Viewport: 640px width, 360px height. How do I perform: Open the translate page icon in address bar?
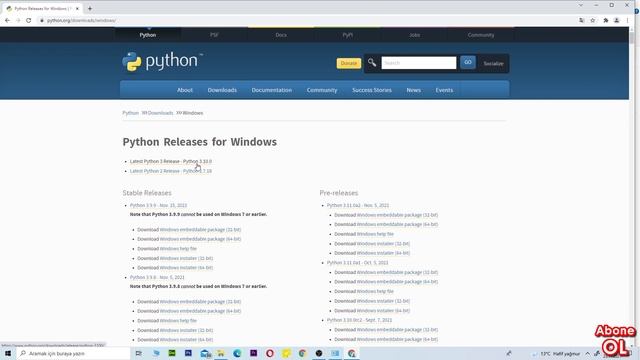[x=582, y=20]
